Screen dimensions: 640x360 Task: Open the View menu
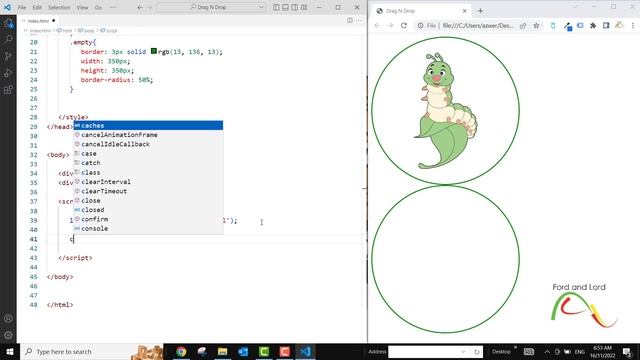pyautogui.click(x=82, y=7)
